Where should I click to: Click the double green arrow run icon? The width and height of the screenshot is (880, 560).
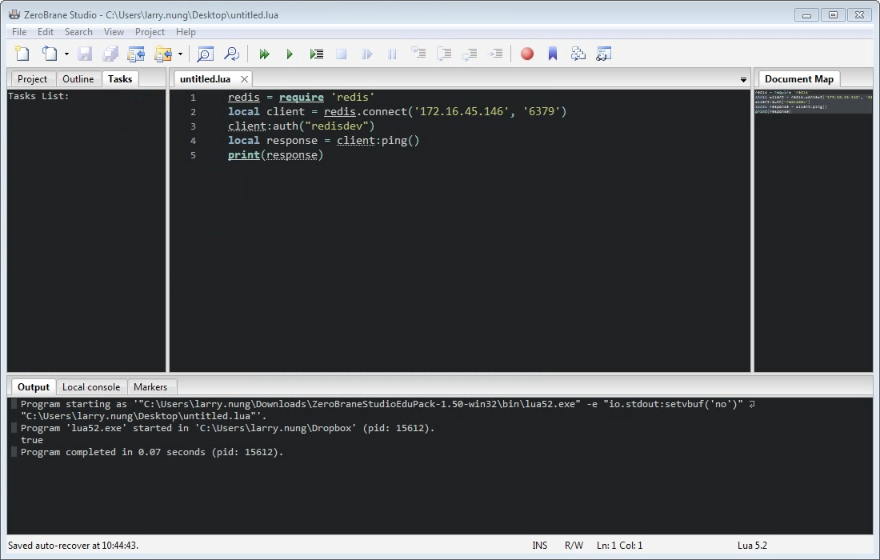click(x=264, y=54)
